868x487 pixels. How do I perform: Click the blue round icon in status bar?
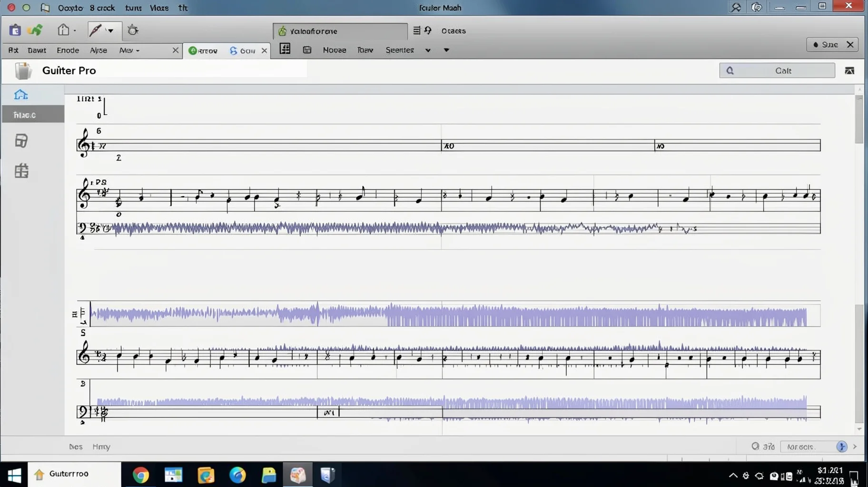tap(841, 446)
